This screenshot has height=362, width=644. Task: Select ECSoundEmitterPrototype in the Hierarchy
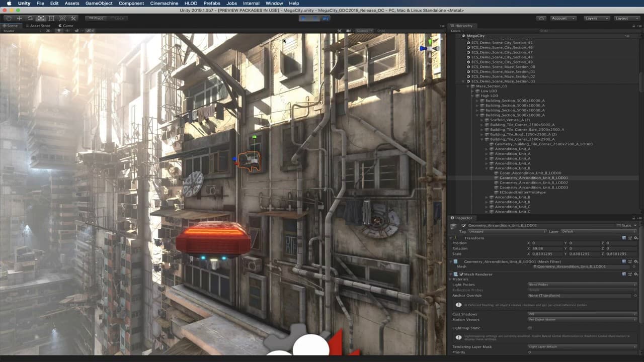522,193
